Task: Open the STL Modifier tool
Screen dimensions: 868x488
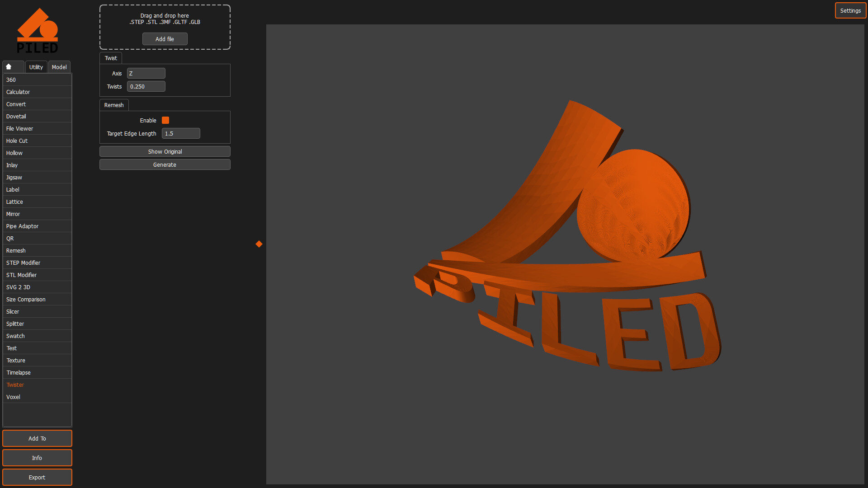Action: [37, 275]
